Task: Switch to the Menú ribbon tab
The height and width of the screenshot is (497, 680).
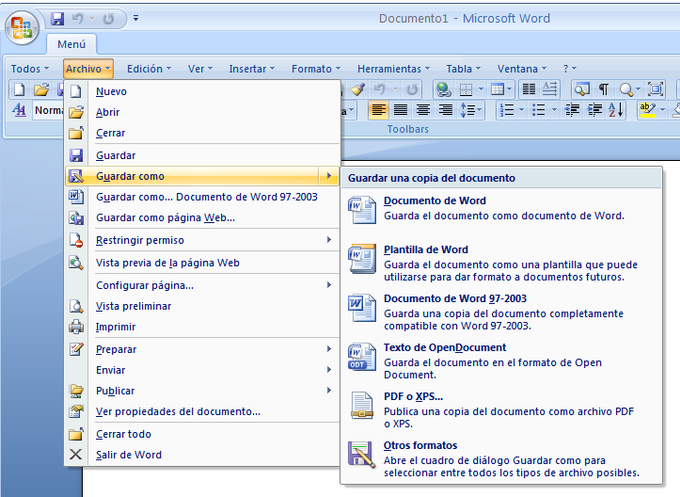Action: pos(72,44)
